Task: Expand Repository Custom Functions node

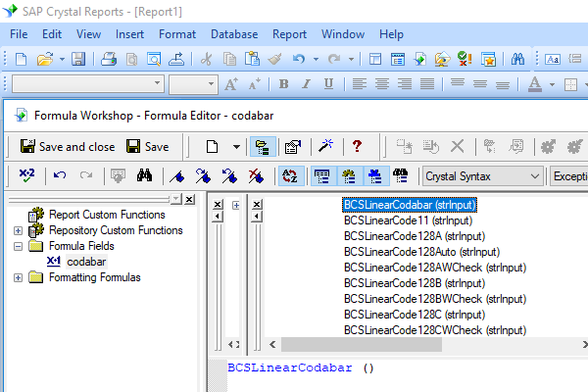Action: click(x=18, y=230)
